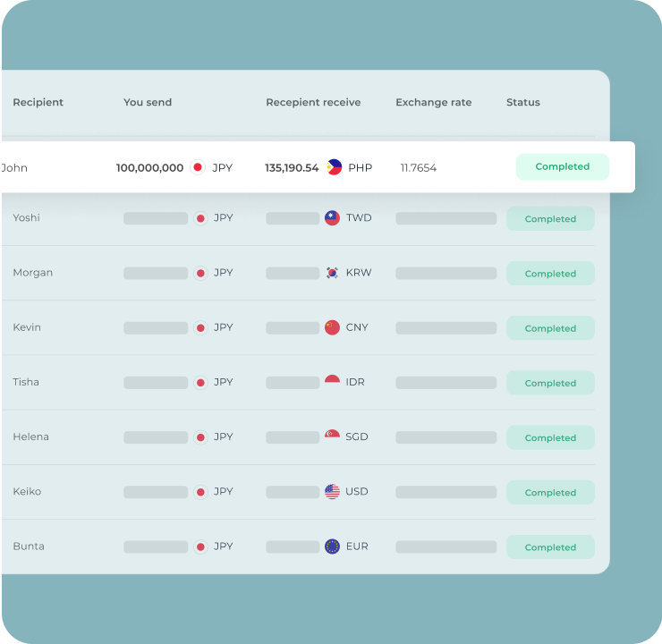
Task: Click the South Korea flag beside KRW
Action: (x=332, y=273)
